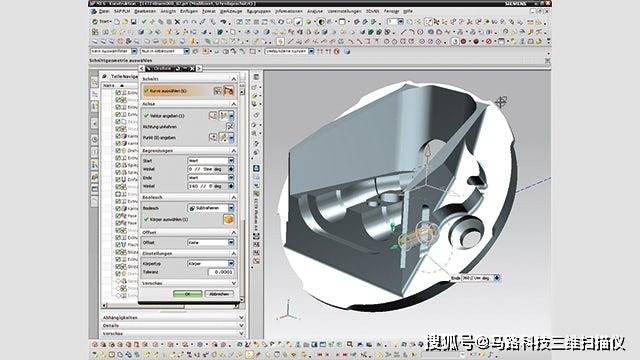Click the sketch section icon beside Kurve auswählen
This screenshot has height=360, width=640.
[x=218, y=91]
